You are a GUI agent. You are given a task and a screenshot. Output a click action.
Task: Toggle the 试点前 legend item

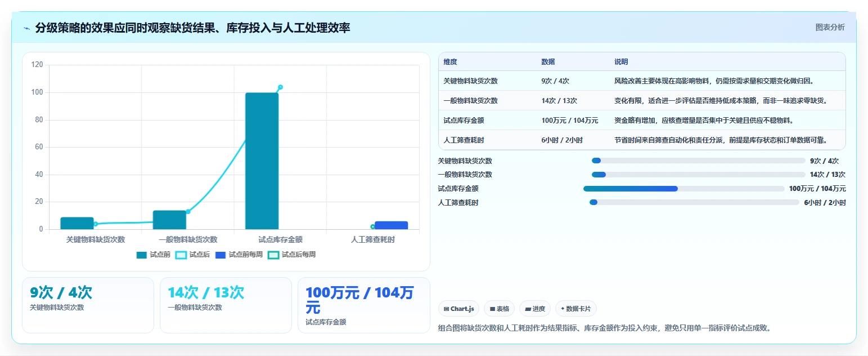click(x=154, y=255)
